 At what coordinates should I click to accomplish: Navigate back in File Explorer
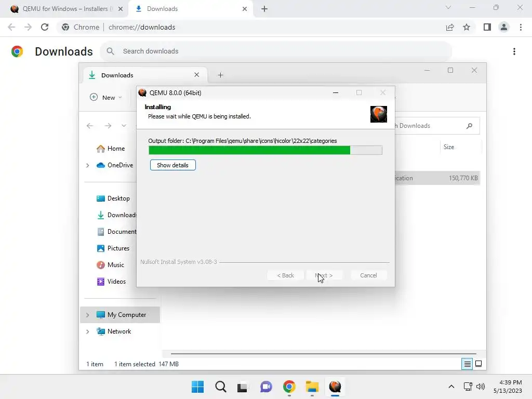[x=90, y=126]
